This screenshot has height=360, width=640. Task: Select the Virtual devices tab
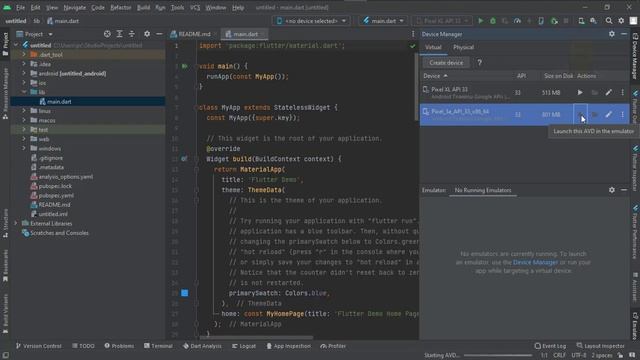pyautogui.click(x=433, y=47)
